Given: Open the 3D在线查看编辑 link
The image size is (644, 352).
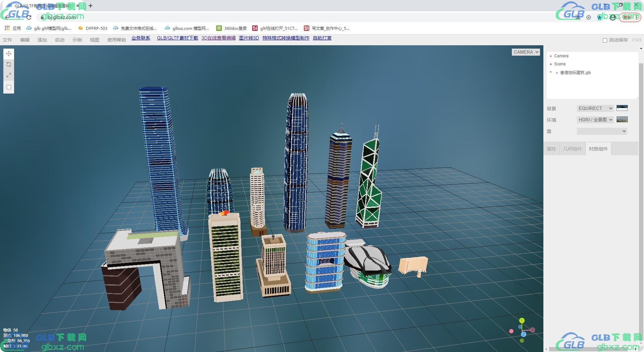Looking at the screenshot, I should (x=219, y=38).
